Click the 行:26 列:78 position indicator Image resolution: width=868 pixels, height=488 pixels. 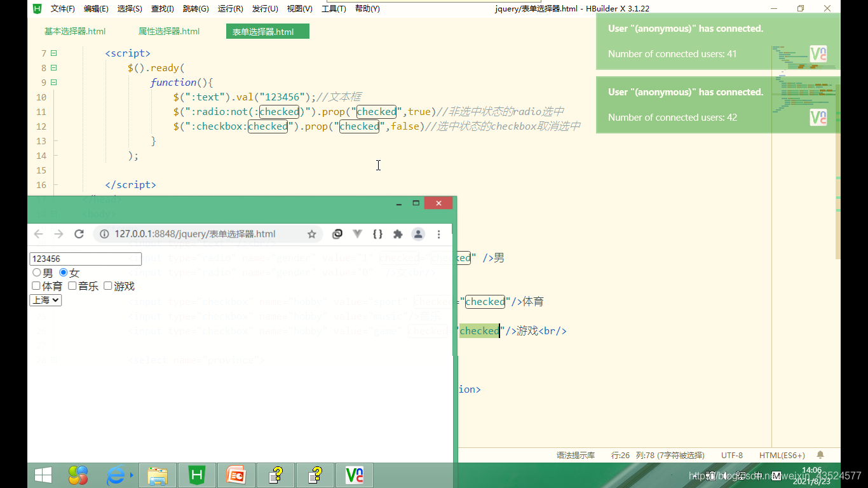tap(658, 455)
